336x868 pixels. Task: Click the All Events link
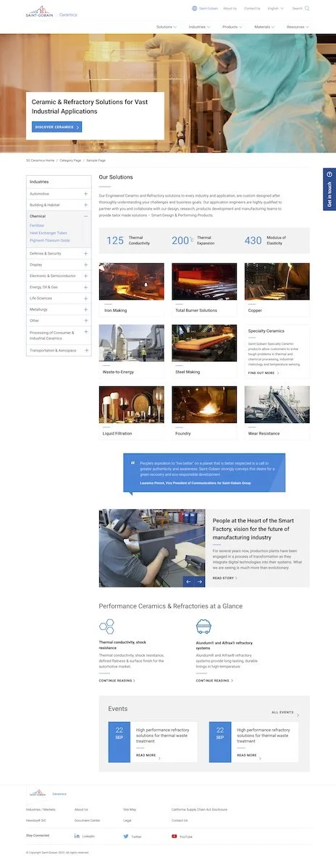pos(282,712)
